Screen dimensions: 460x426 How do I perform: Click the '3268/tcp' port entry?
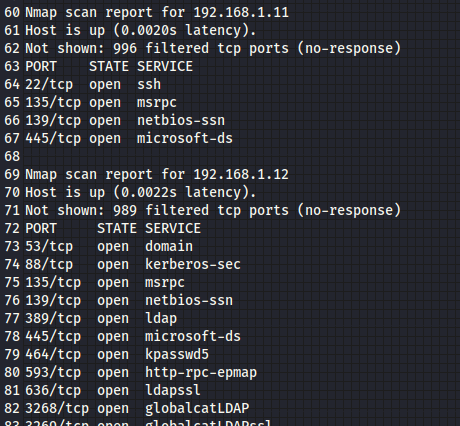click(57, 409)
